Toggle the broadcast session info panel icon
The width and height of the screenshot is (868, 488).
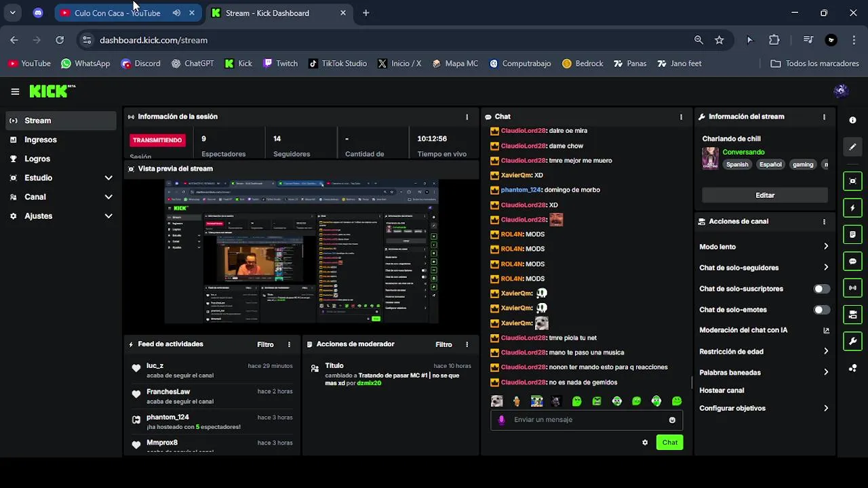tap(852, 288)
